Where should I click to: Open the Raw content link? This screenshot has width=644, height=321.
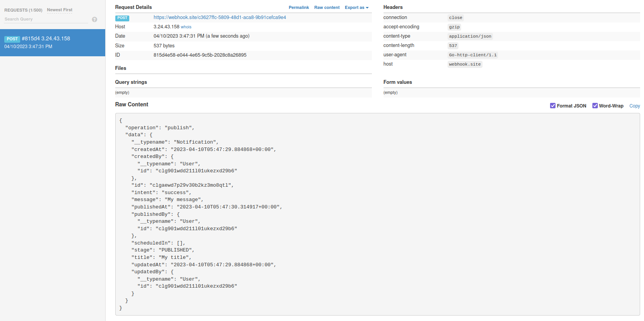point(326,8)
